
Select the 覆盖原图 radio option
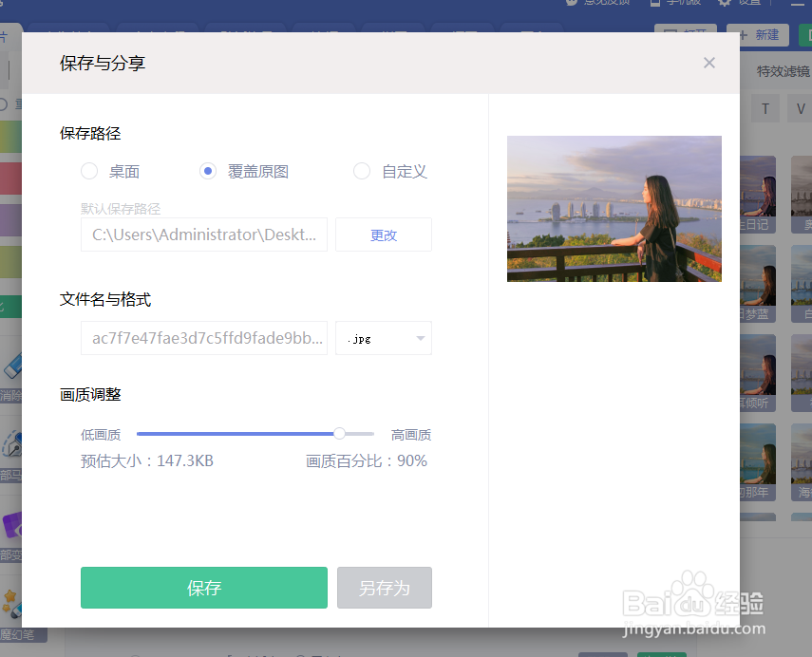pos(208,171)
